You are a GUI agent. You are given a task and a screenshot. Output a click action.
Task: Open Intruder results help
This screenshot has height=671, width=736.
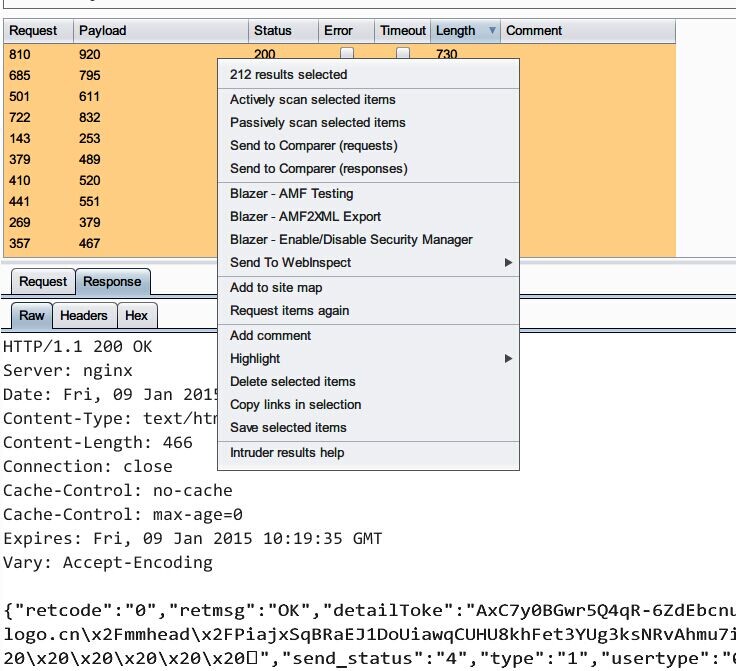click(x=287, y=453)
